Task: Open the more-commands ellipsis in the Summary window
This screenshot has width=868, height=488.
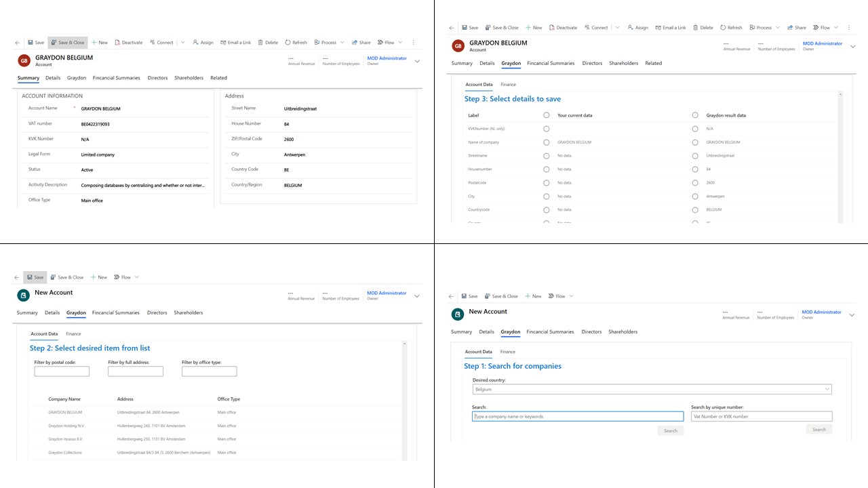Action: [x=413, y=43]
